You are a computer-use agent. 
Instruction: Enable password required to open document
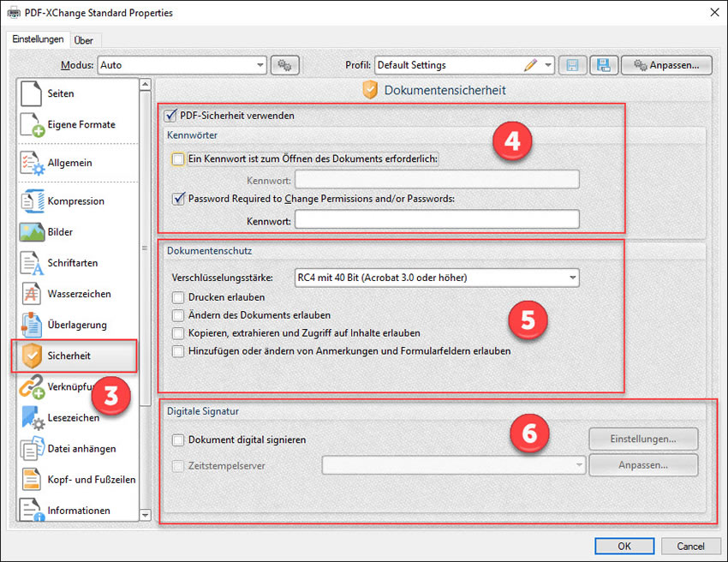point(178,159)
